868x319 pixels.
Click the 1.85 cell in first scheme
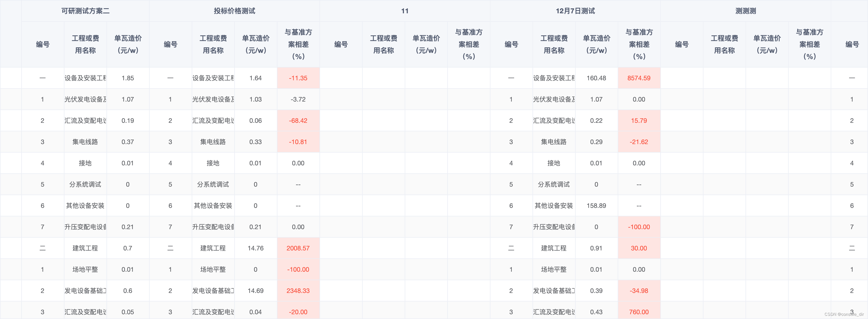128,78
